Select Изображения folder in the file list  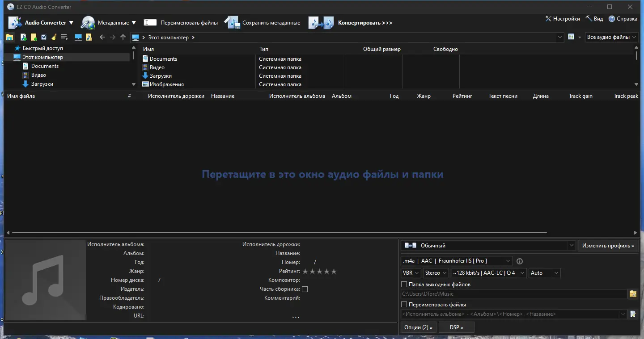click(x=166, y=84)
